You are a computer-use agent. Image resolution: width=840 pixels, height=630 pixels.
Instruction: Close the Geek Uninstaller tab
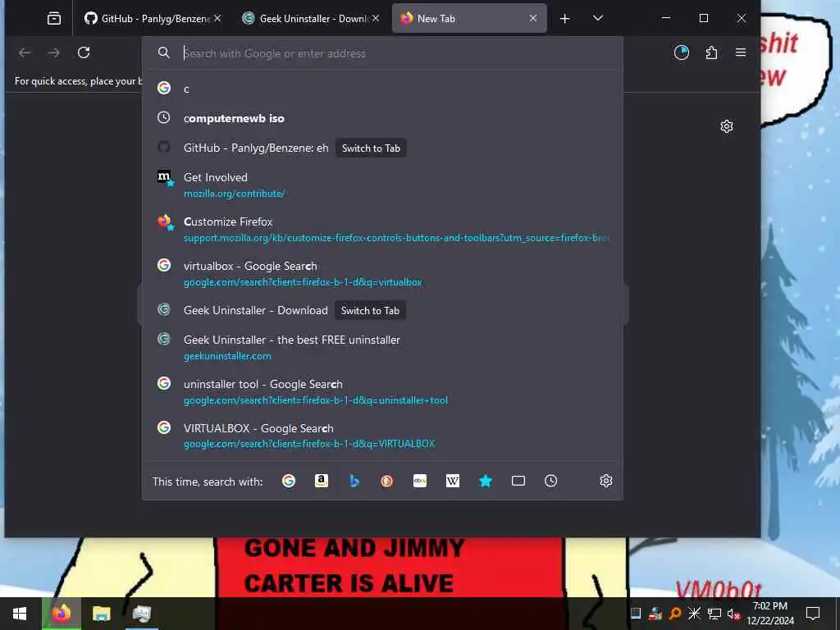click(x=376, y=18)
